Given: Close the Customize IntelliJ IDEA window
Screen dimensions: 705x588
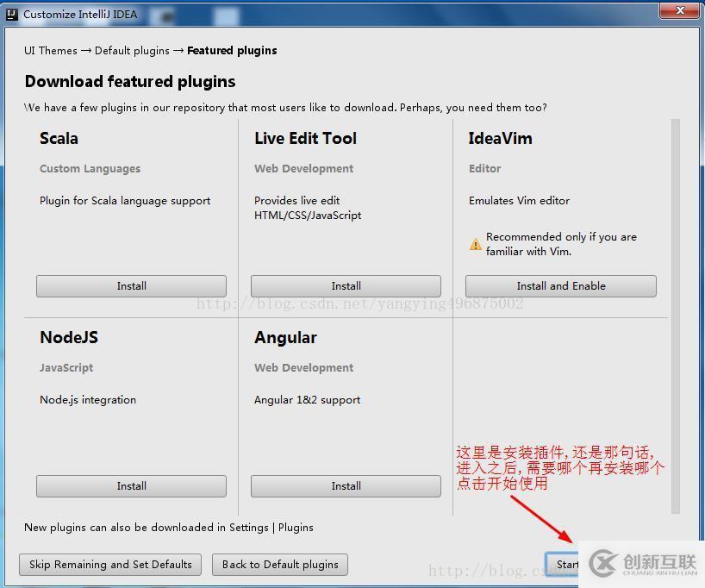Looking at the screenshot, I should pos(680,10).
